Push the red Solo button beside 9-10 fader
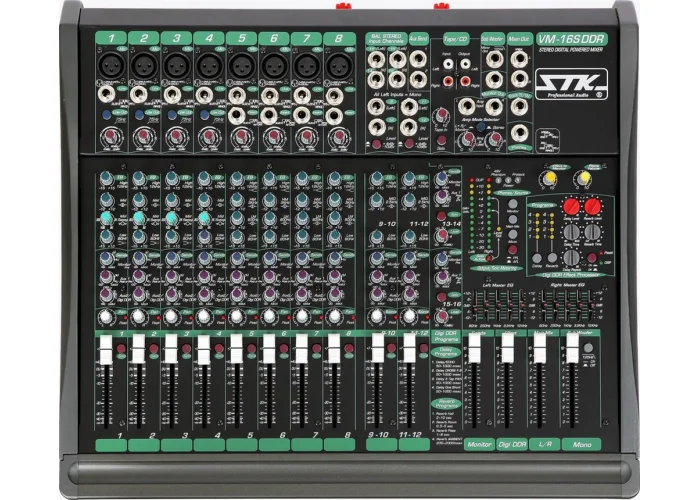Screen dimensions: 700x500 point(392,348)
